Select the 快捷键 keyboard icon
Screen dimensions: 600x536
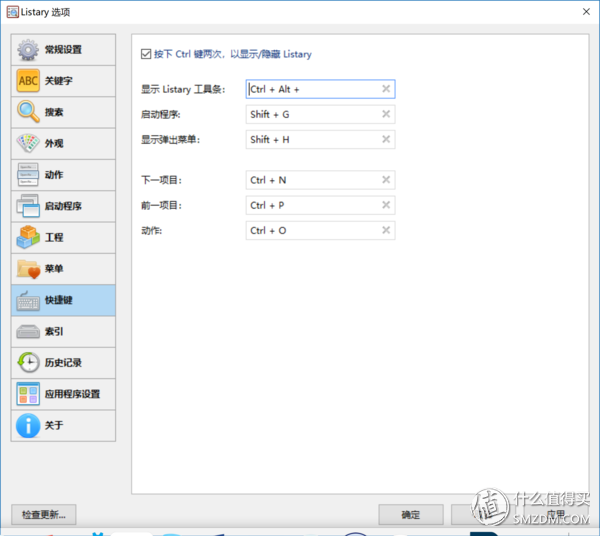coord(28,300)
